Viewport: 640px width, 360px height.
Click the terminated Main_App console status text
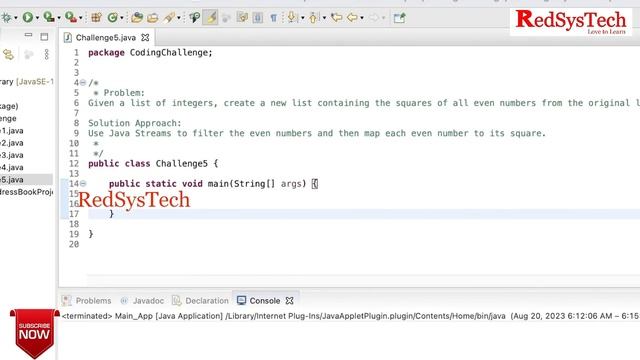[350, 316]
